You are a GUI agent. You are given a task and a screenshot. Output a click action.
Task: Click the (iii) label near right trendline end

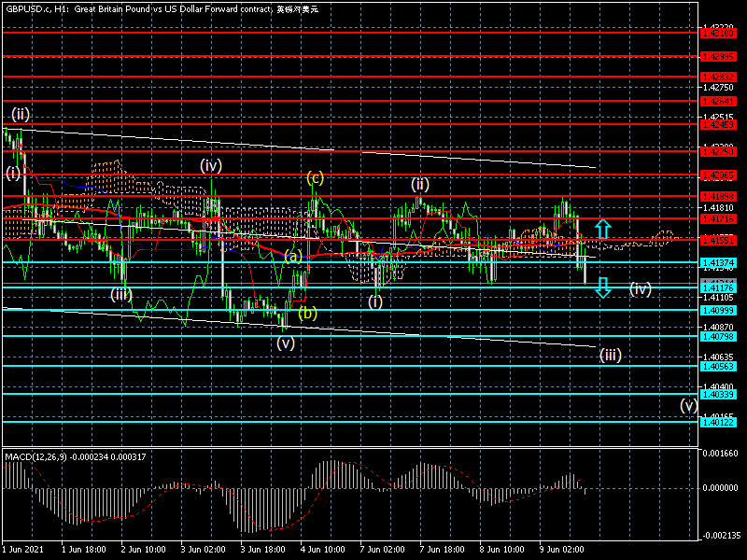611,355
